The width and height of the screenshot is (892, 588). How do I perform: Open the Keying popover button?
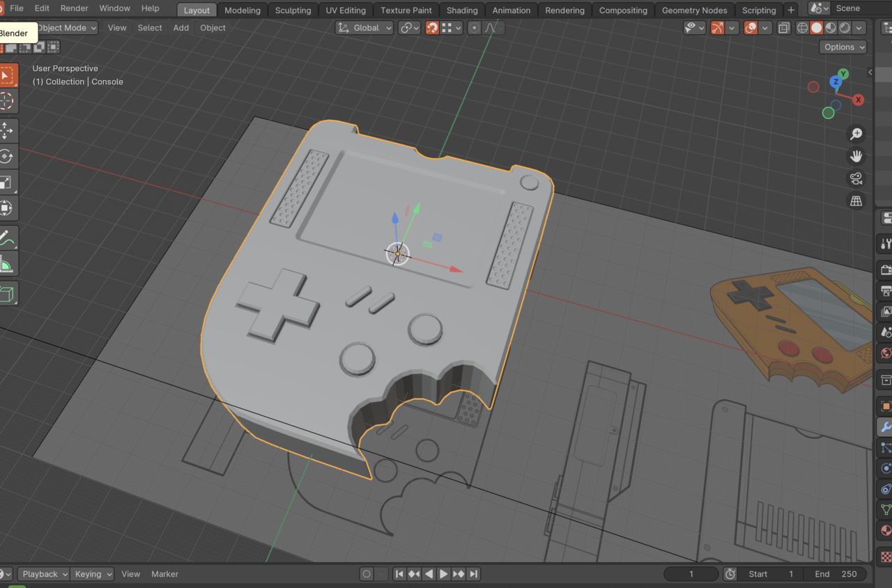[x=93, y=574]
